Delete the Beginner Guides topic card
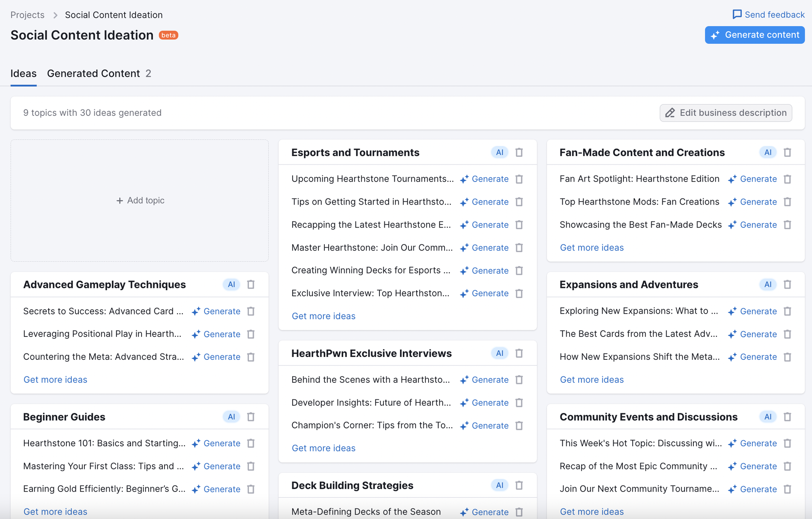812x519 pixels. 251,417
